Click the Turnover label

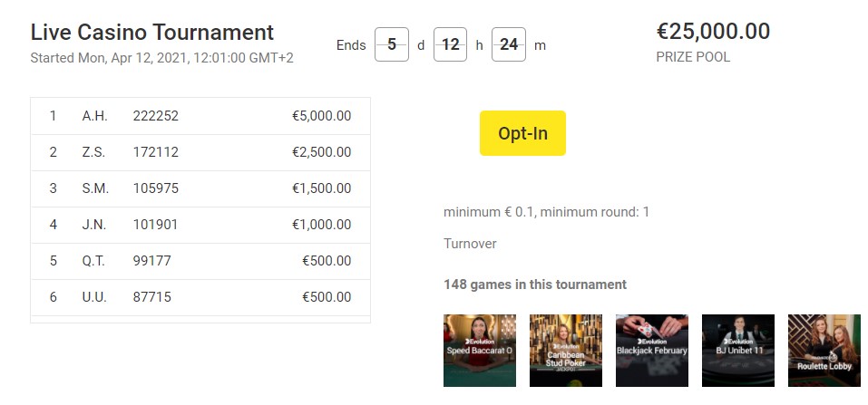(x=470, y=244)
